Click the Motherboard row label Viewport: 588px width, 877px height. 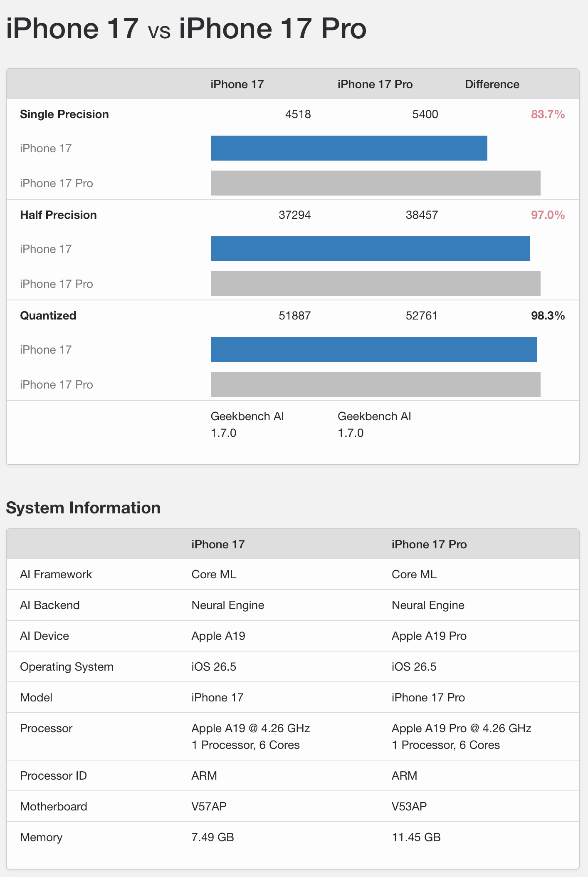click(54, 807)
